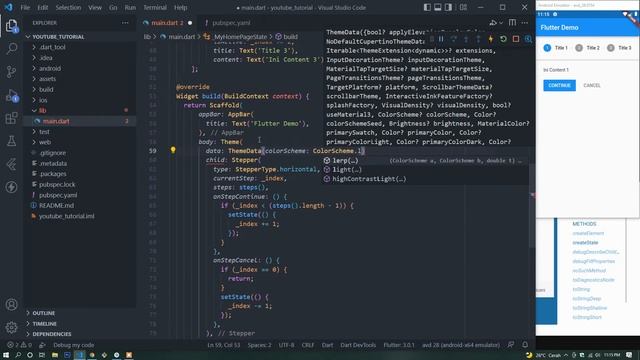Open main.dart in the file tree
640x360 pixels.
coord(56,121)
